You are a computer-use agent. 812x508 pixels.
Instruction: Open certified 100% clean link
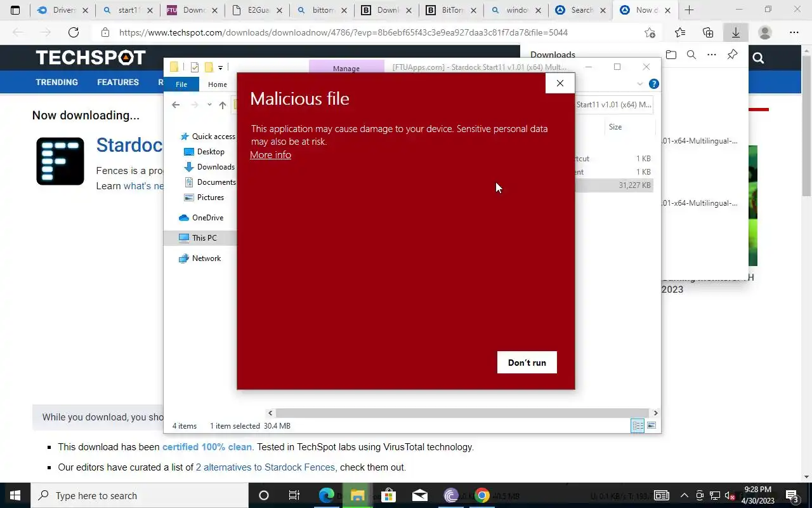coord(207,447)
